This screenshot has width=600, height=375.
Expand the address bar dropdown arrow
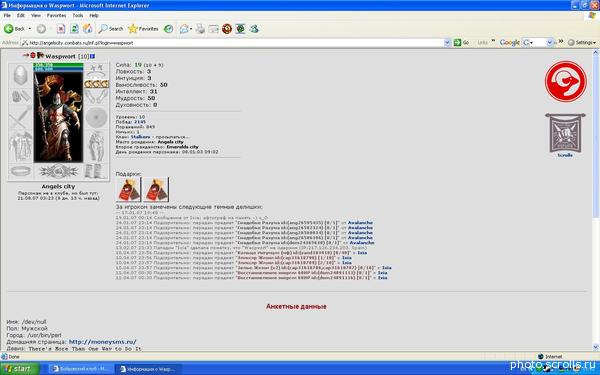coord(447,43)
